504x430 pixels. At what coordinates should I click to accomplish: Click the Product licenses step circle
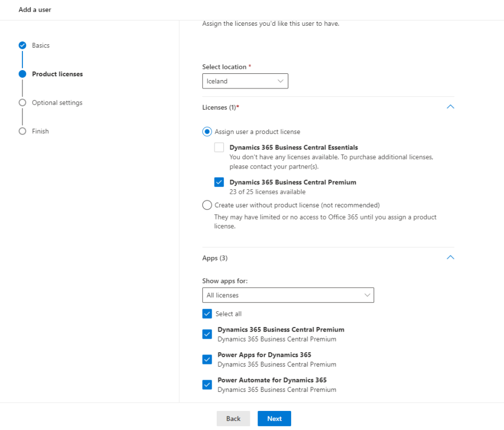(22, 74)
